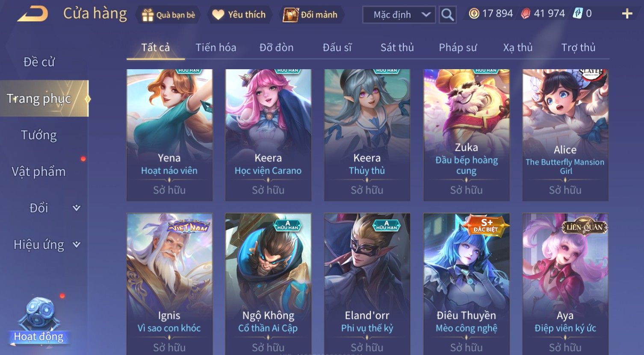Switch to the Pháp sư tab
The width and height of the screenshot is (644, 355).
(458, 47)
